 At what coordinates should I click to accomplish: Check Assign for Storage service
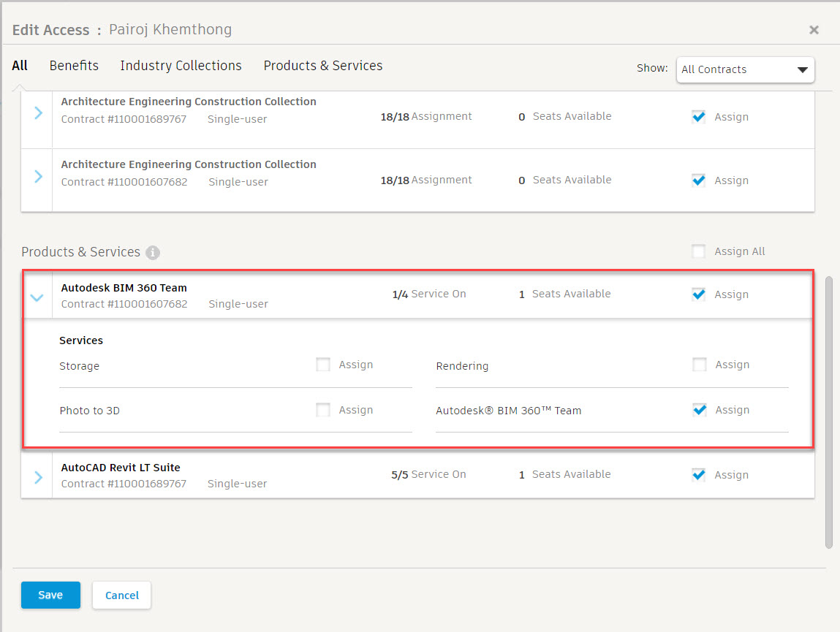click(323, 365)
